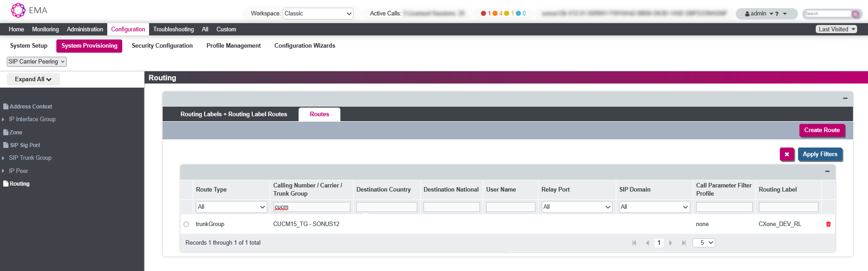Open the Last Visited dropdown
Screen dimensions: 868x271
pos(836,30)
